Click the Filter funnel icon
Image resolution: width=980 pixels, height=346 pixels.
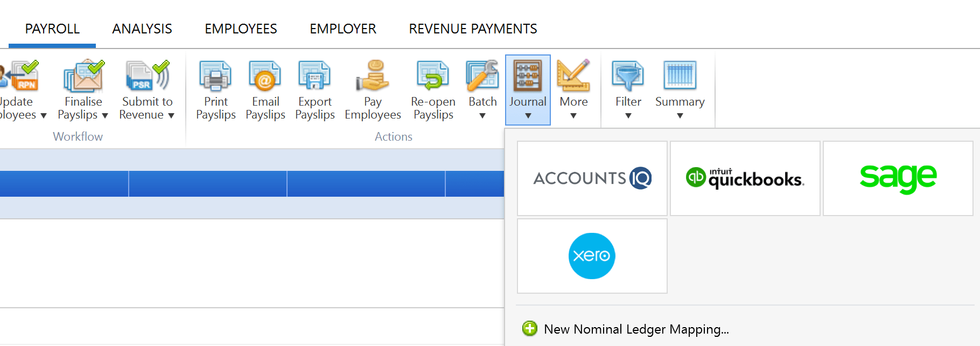(x=628, y=75)
